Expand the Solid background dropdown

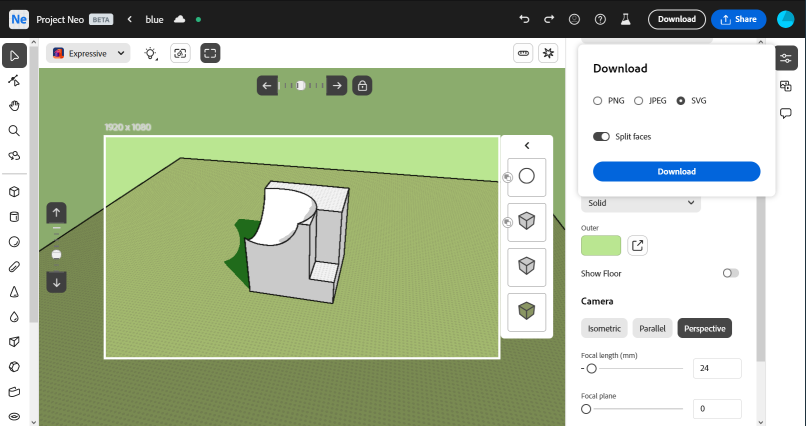(640, 203)
